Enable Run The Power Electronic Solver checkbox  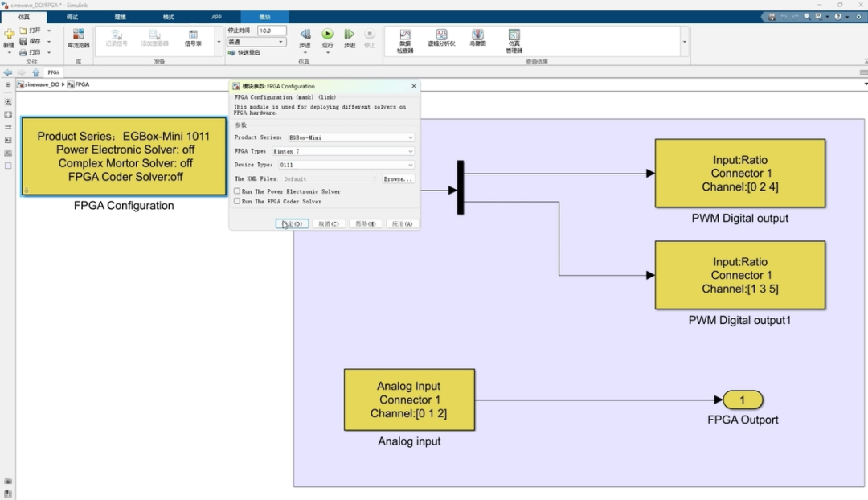pyautogui.click(x=237, y=191)
